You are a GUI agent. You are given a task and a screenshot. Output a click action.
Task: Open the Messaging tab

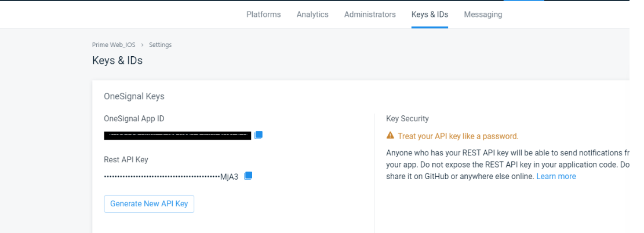(483, 14)
